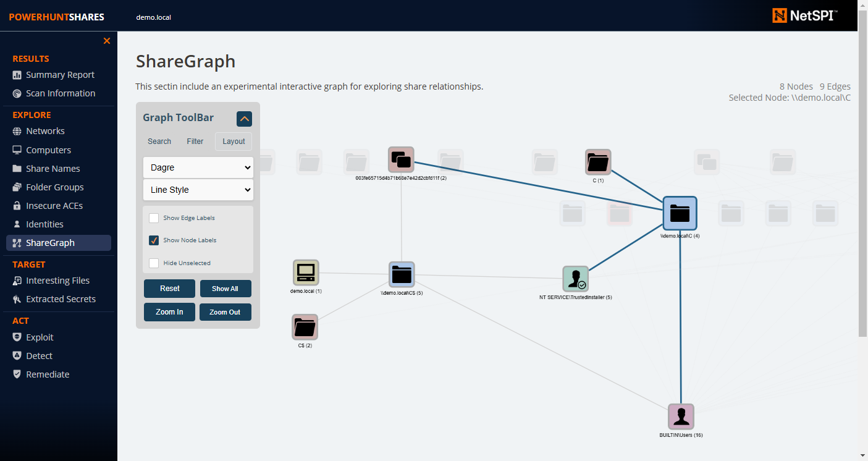Open the Line Style dropdown

pyautogui.click(x=198, y=190)
